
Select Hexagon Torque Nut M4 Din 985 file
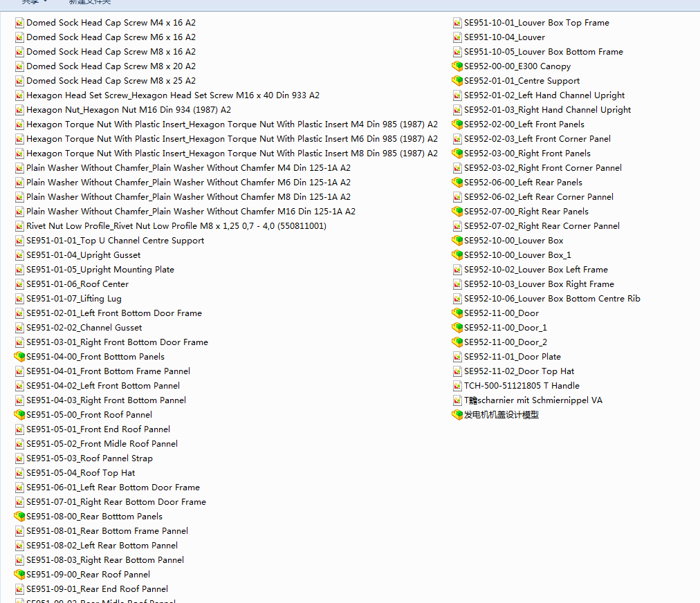232,124
